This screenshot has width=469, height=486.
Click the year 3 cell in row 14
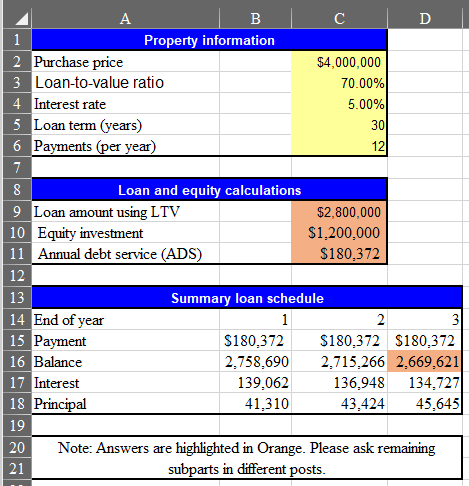(425, 319)
